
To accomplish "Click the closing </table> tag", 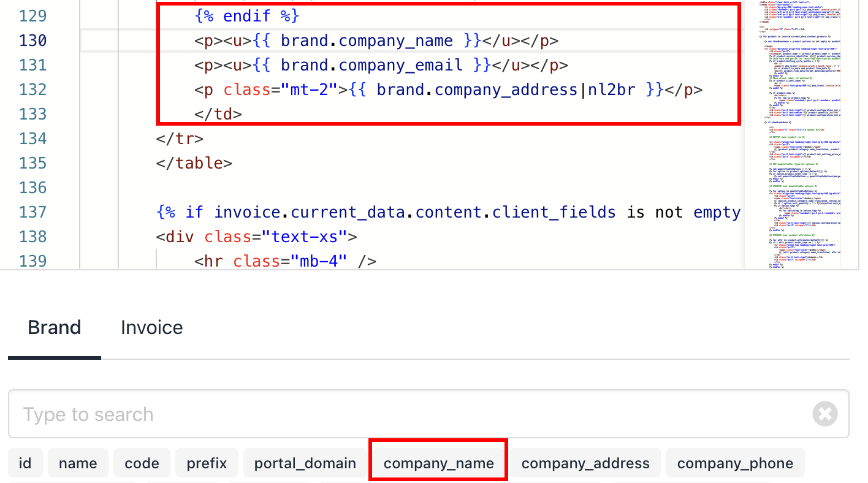I will point(194,163).
